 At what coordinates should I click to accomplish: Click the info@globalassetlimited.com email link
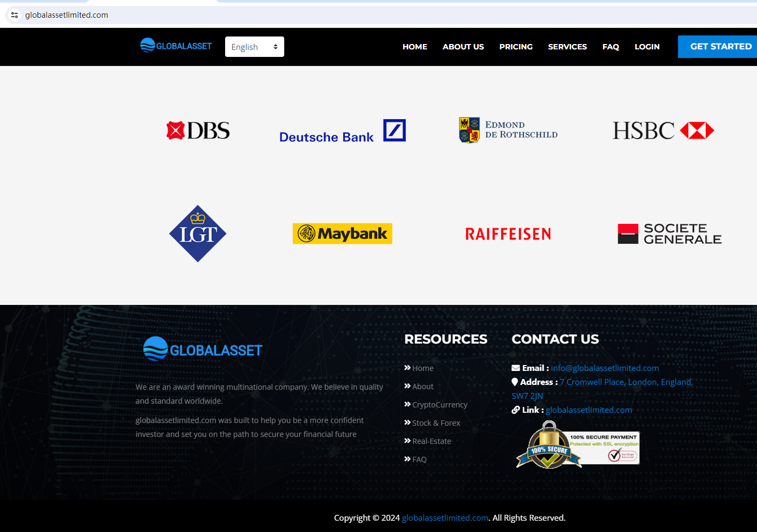[x=605, y=368]
